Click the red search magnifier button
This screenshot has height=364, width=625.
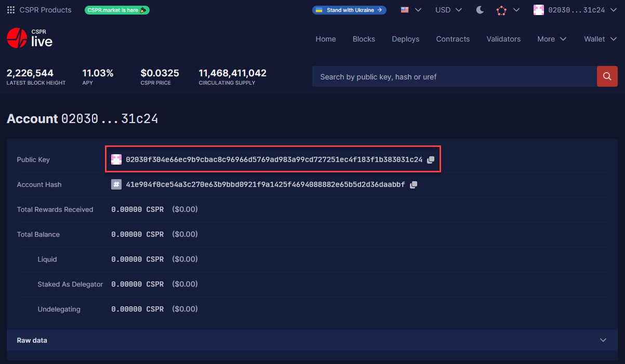coord(607,76)
